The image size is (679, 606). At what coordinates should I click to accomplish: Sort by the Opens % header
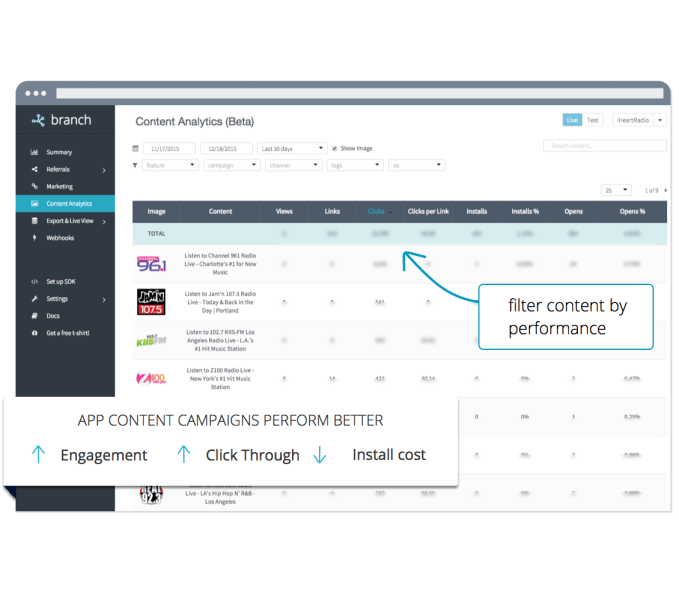pyautogui.click(x=632, y=211)
